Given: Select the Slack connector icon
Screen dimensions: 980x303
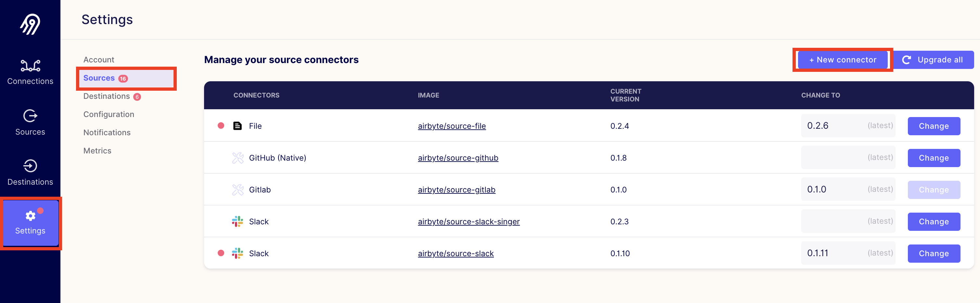Looking at the screenshot, I should click(x=238, y=221).
